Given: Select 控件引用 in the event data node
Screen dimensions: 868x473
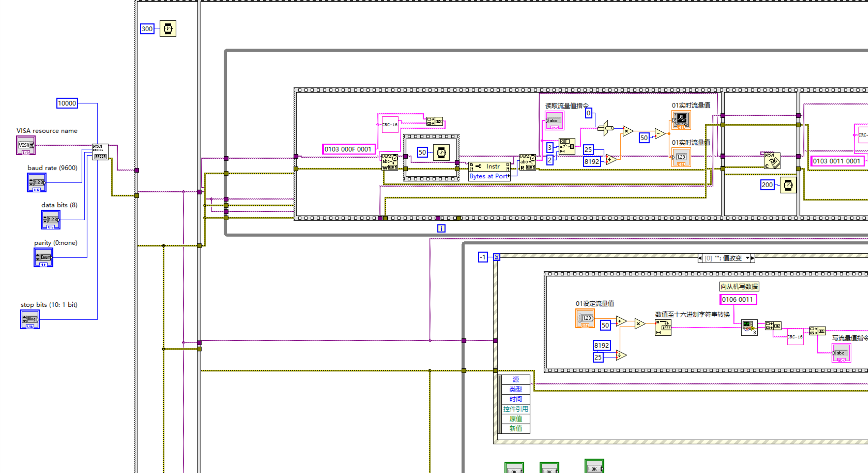Looking at the screenshot, I should tap(515, 409).
